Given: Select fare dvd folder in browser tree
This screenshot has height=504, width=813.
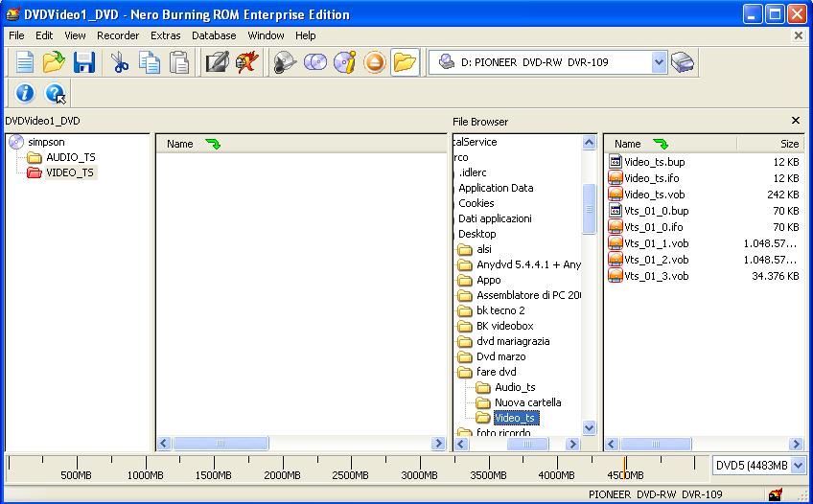Looking at the screenshot, I should pyautogui.click(x=497, y=372).
